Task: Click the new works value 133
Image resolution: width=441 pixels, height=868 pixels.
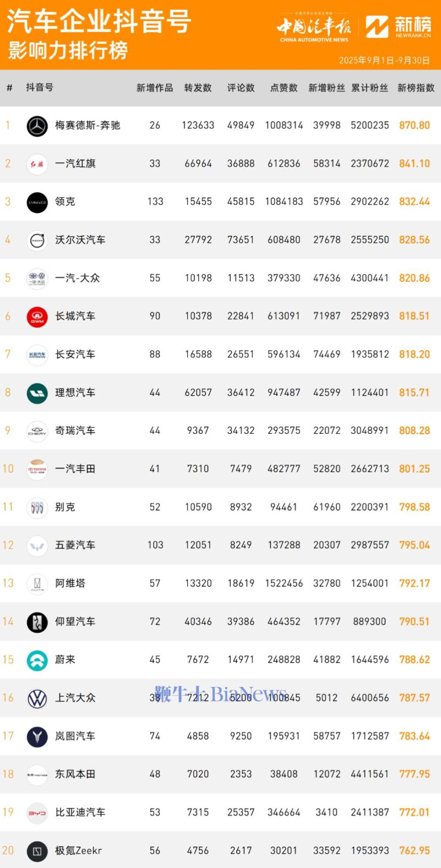Action: (x=155, y=202)
